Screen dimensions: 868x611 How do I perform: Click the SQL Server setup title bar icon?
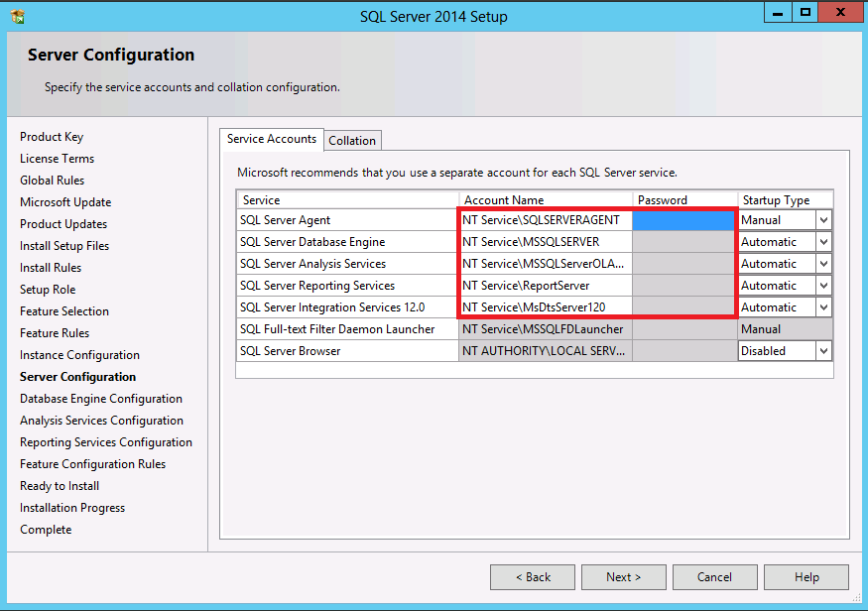click(x=18, y=17)
